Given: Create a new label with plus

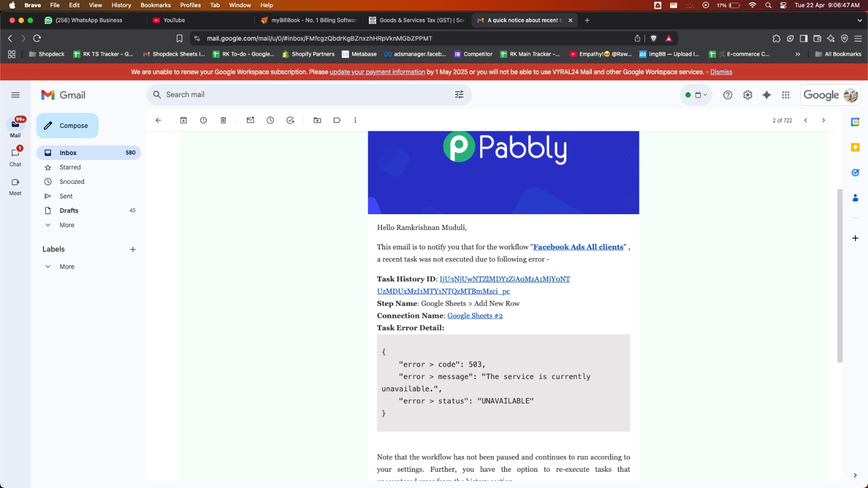Looking at the screenshot, I should 133,249.
